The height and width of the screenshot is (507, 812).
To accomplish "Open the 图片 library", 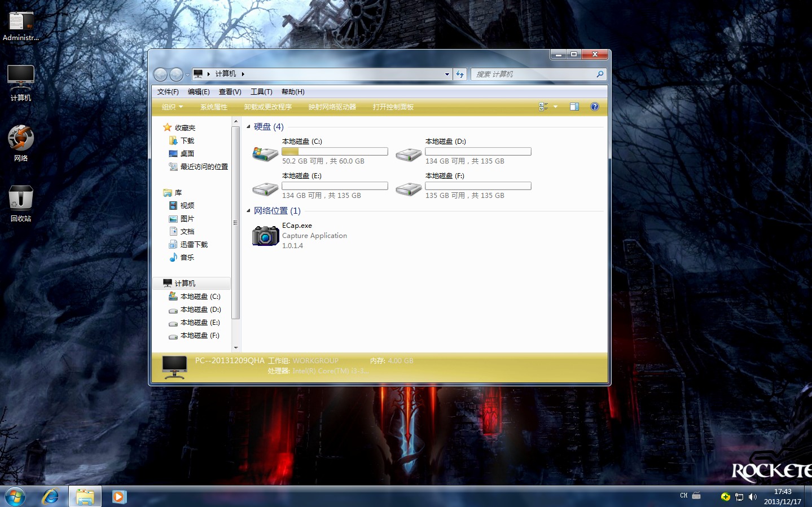I will [181, 218].
